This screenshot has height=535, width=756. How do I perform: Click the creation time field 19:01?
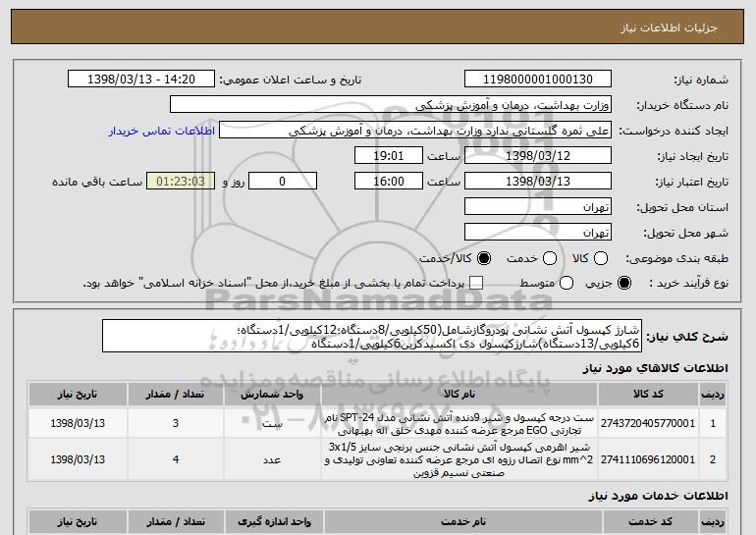tap(389, 156)
